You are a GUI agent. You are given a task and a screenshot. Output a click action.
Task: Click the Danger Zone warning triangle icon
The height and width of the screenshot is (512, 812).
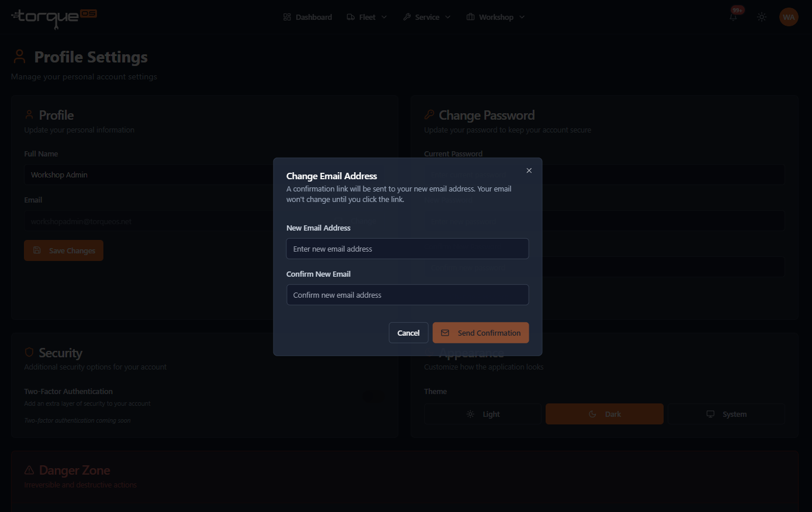[x=29, y=470]
